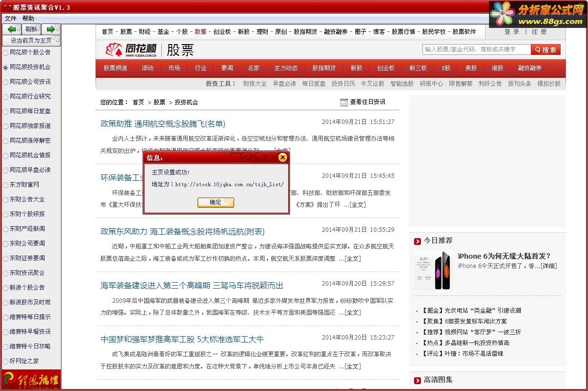The image size is (588, 391).
Task: Open the 文件 menu
Action: coord(10,19)
